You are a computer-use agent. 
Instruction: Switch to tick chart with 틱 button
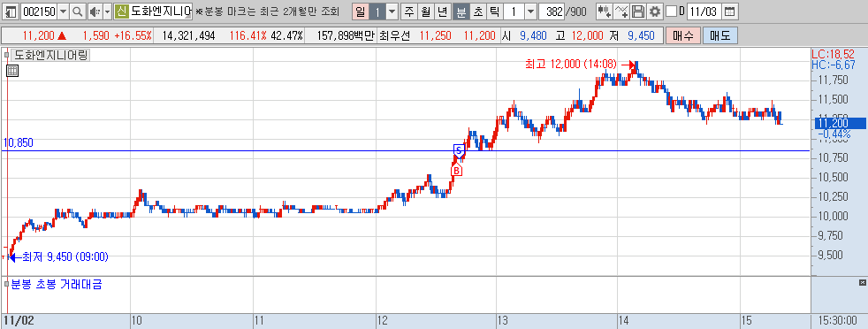coord(494,11)
